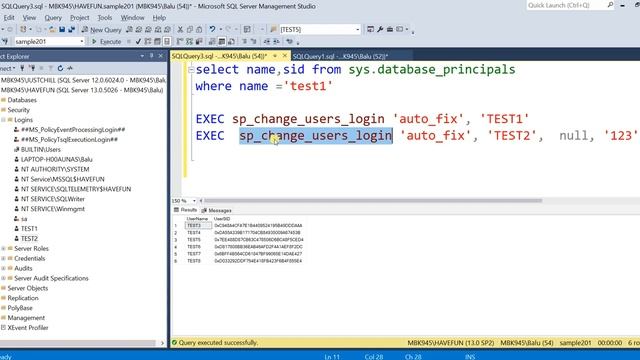Toggle Results to Text icon
Screen dimensions: 640x360
tap(212, 41)
